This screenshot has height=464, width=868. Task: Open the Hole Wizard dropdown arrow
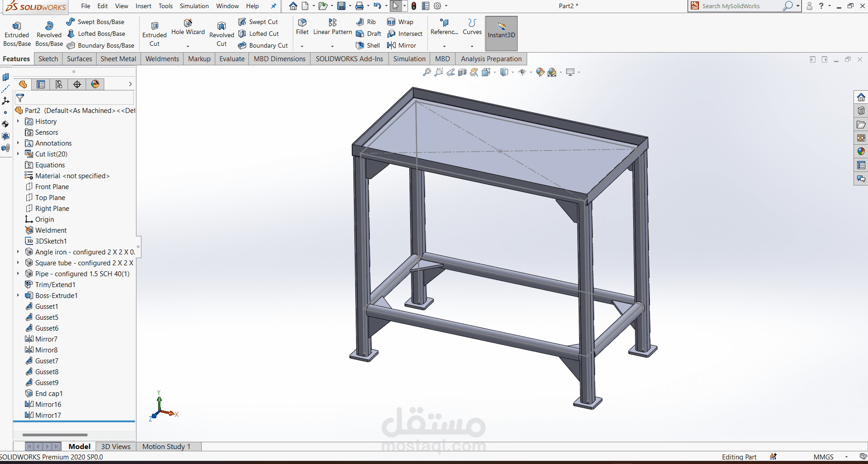pos(188,46)
